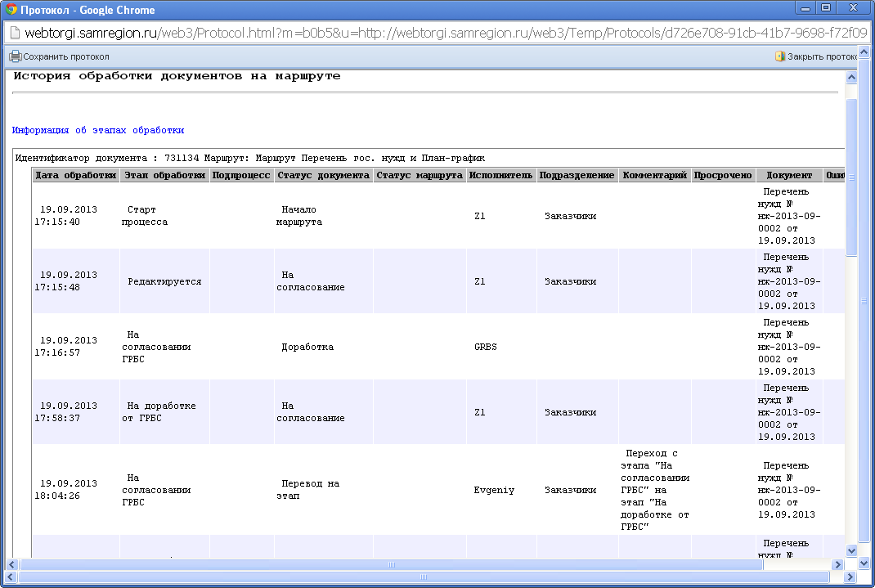Click the Документ column header
The image size is (875, 588).
[x=789, y=175]
